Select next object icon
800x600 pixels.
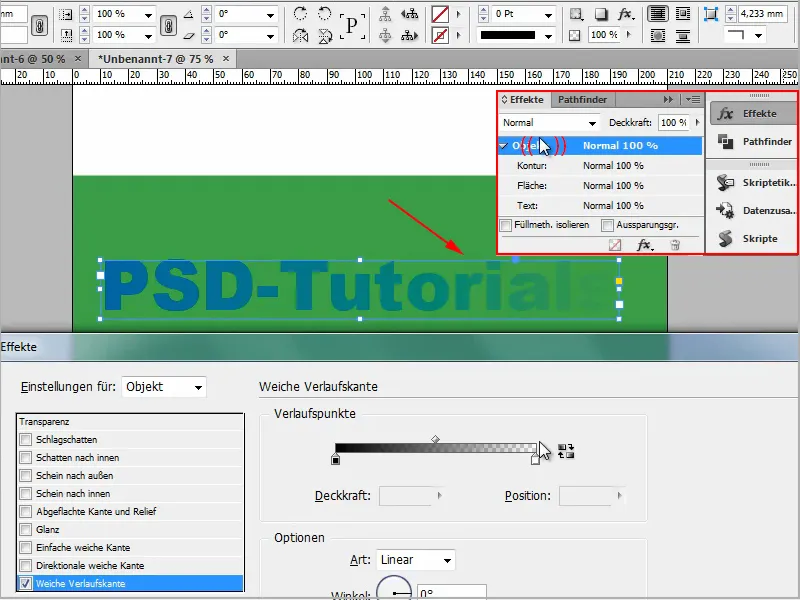[x=409, y=35]
